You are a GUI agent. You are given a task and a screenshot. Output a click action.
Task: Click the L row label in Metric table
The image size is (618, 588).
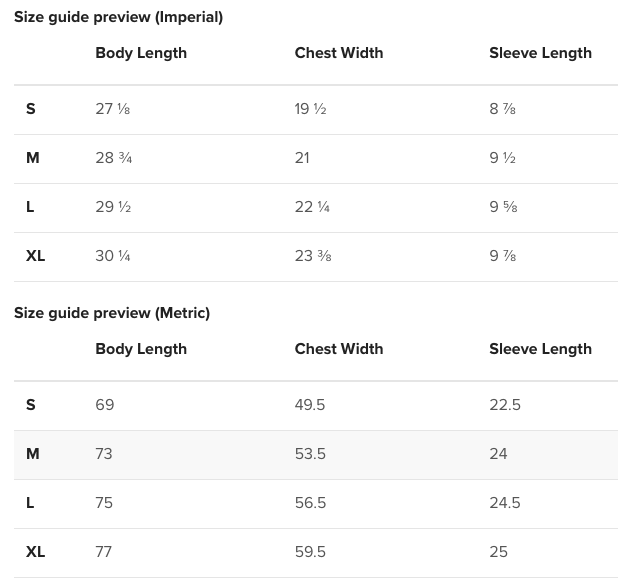click(31, 503)
